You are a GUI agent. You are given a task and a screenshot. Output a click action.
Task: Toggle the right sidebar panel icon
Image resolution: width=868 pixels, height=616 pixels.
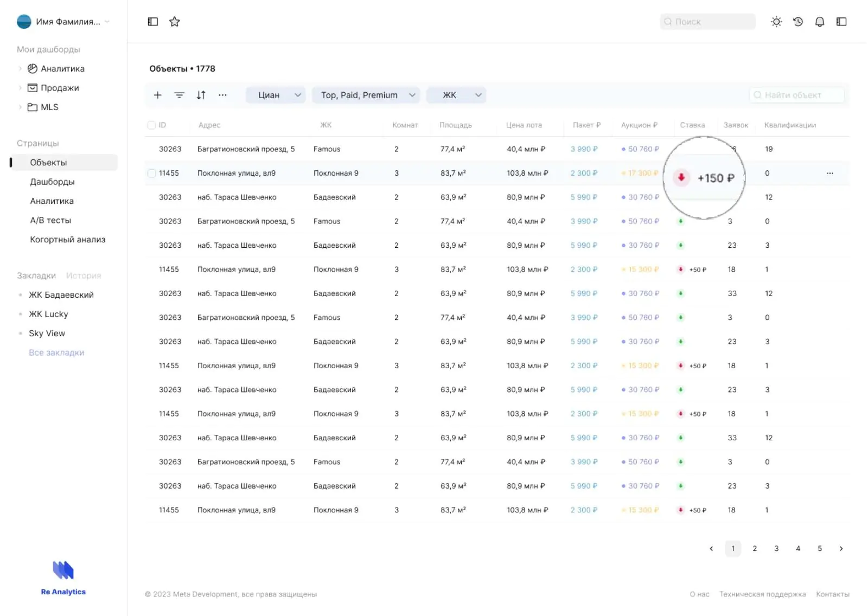[x=841, y=22]
